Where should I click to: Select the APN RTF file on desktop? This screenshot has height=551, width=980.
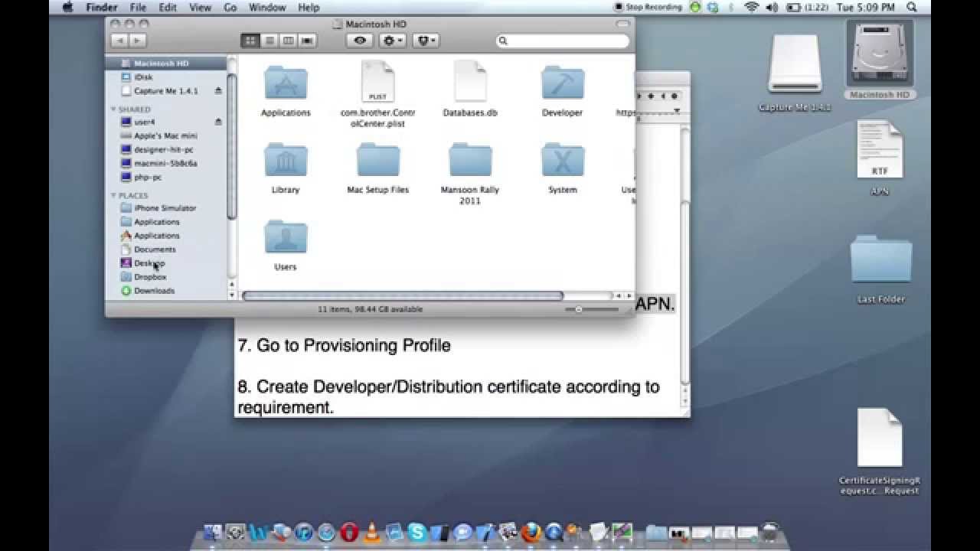(x=880, y=158)
